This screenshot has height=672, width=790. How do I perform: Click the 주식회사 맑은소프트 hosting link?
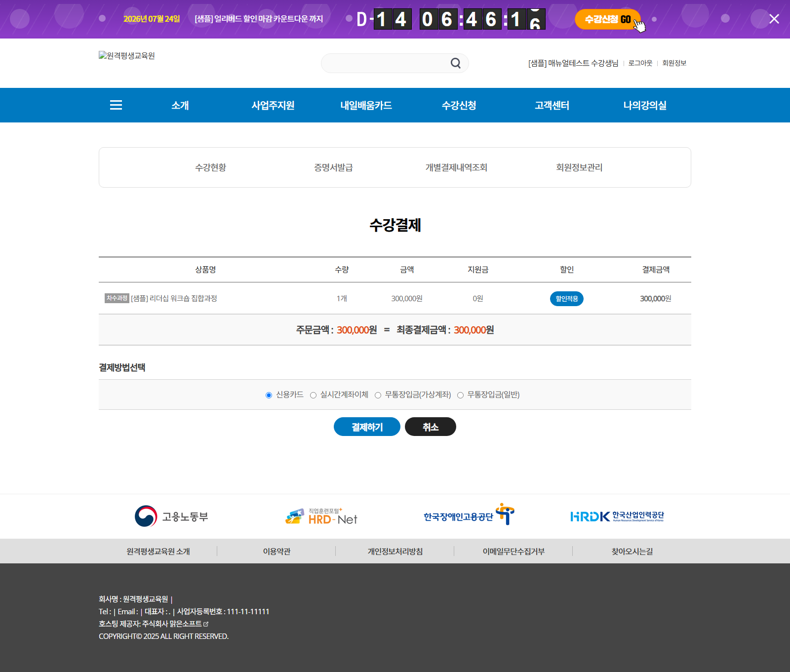click(x=172, y=624)
